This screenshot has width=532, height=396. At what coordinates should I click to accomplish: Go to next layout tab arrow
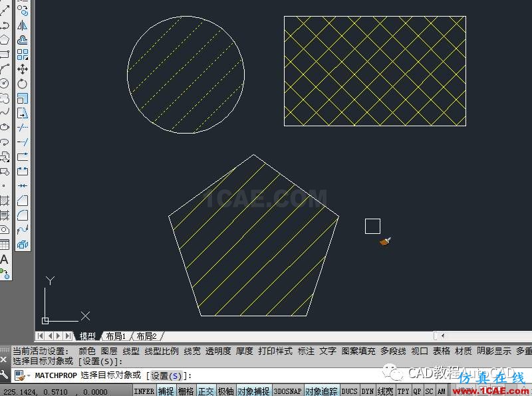click(59, 336)
